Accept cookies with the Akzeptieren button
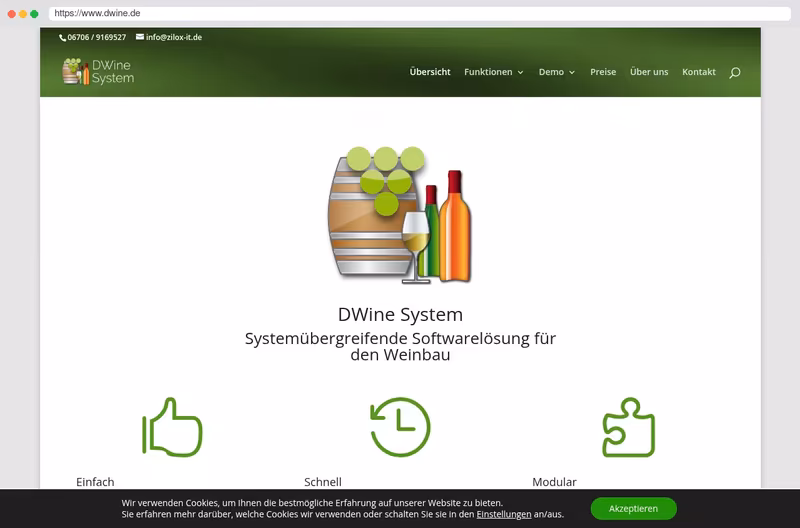The height and width of the screenshot is (528, 800). (634, 509)
